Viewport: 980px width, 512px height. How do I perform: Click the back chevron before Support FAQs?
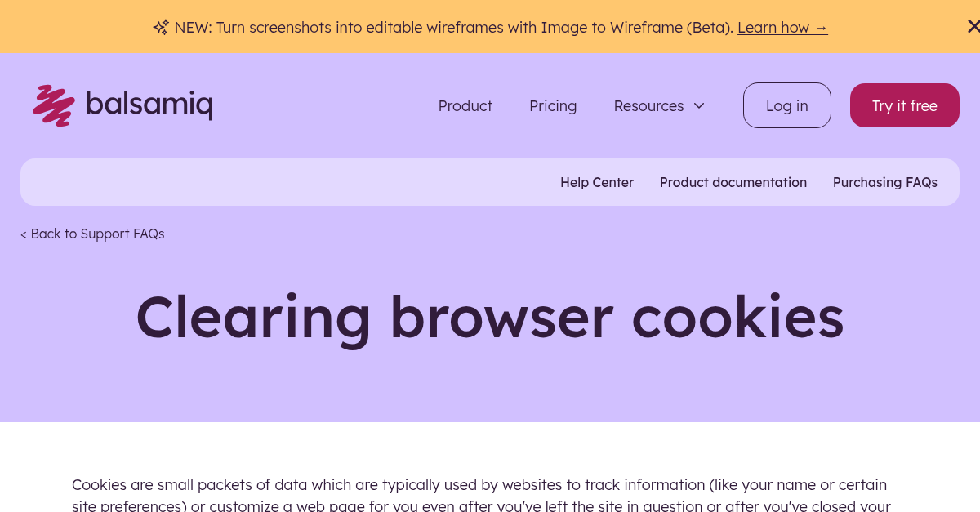point(24,234)
